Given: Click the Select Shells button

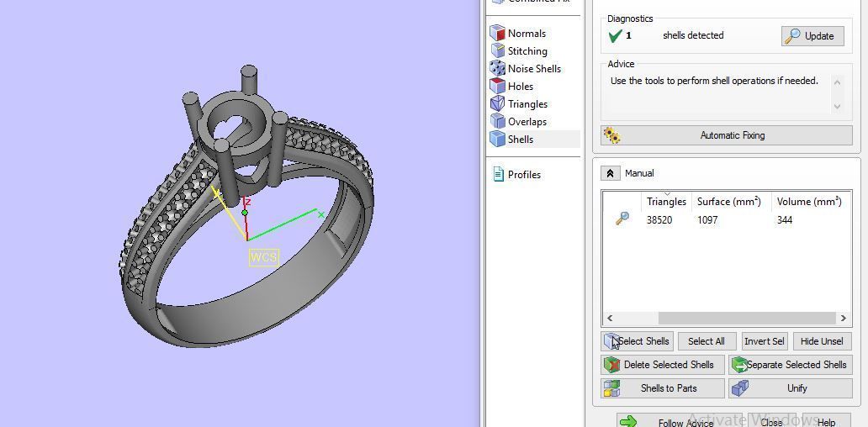Looking at the screenshot, I should tap(638, 341).
